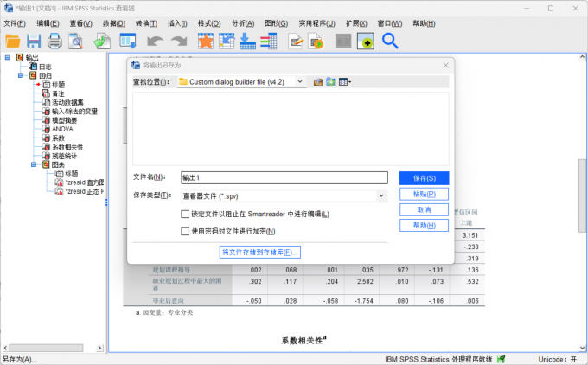
Task: Click the Print Preview toolbar icon
Action: 76,41
